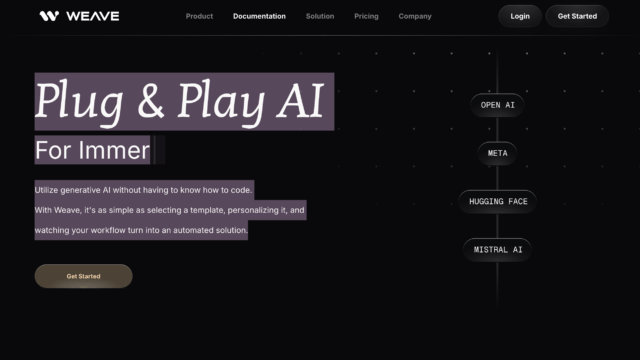Click 'Utilize generative AI without having' line
The height and width of the screenshot is (360, 640).
(x=143, y=190)
